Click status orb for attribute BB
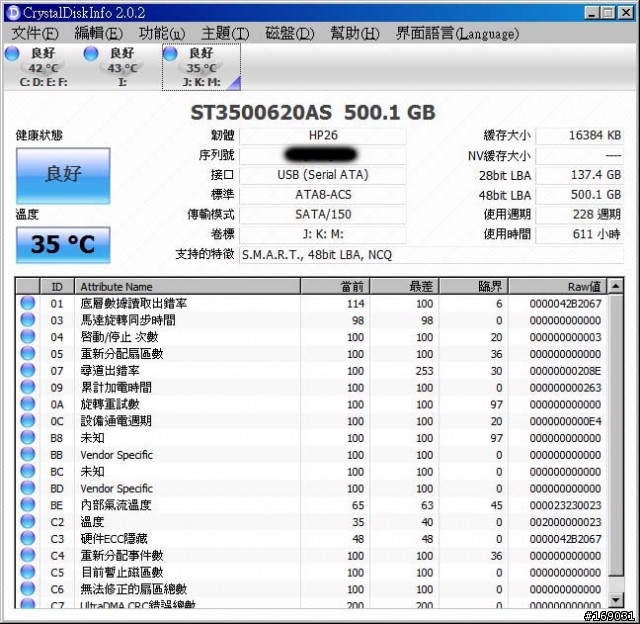The height and width of the screenshot is (624, 640). pos(28,454)
